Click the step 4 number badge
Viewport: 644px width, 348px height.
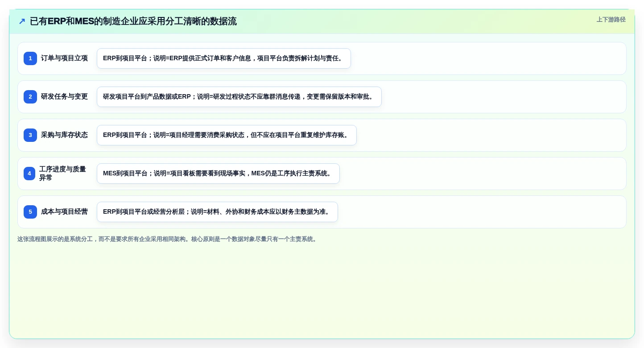coord(29,174)
